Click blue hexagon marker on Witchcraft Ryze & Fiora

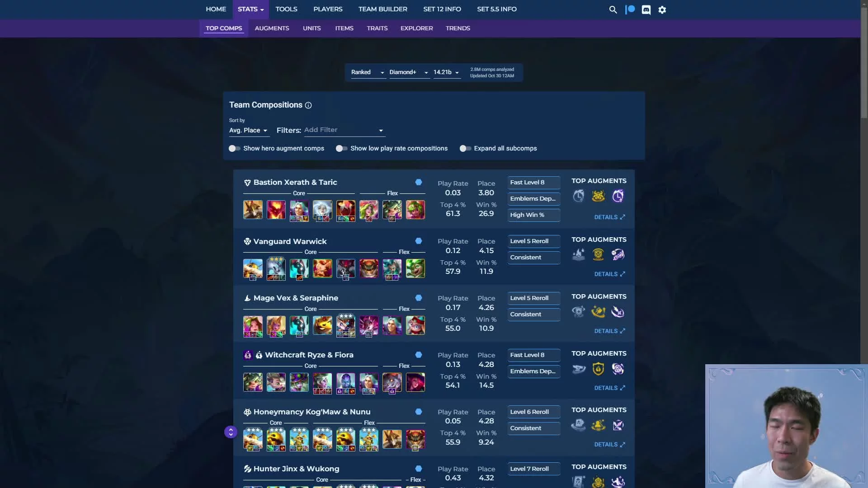[x=419, y=355]
